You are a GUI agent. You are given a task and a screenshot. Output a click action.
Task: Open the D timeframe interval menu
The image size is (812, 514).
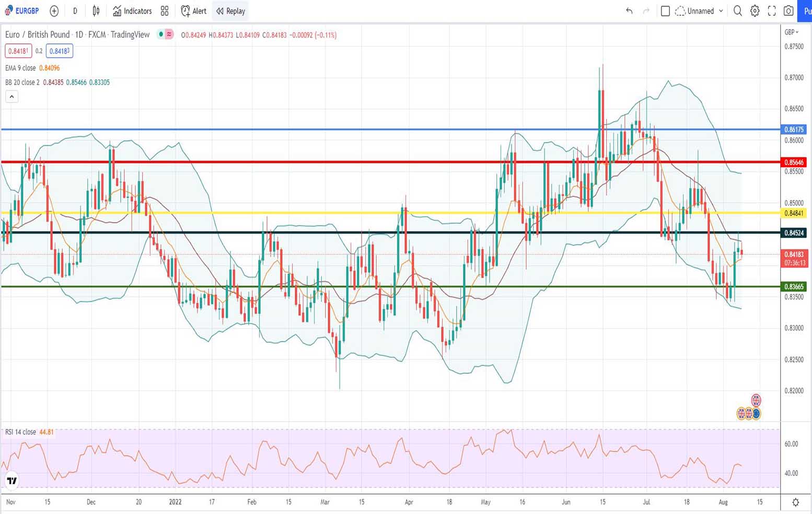point(75,11)
